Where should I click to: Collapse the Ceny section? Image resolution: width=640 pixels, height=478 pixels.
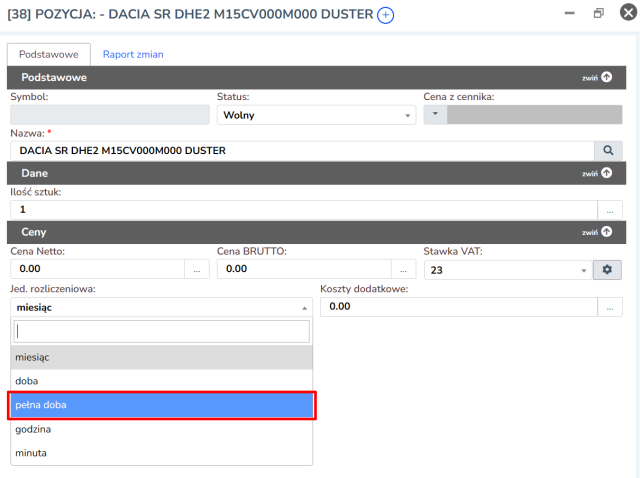(607, 232)
